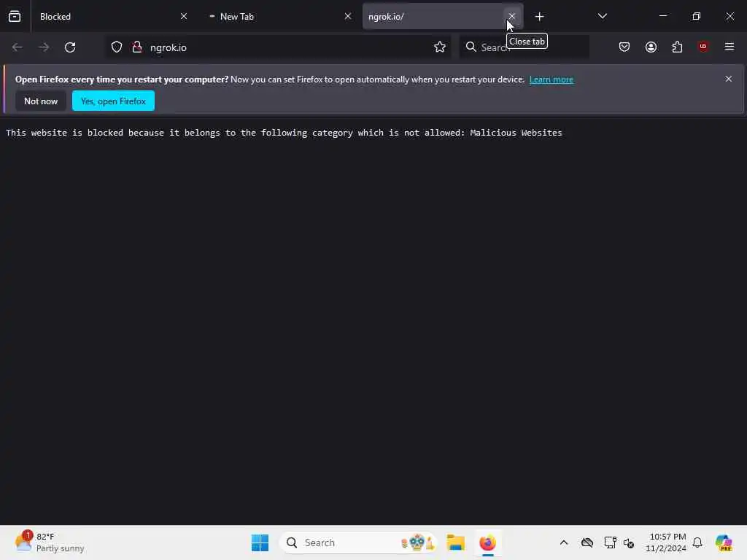Minimize the Firefox window
Screen dimensions: 747x560
[662, 16]
